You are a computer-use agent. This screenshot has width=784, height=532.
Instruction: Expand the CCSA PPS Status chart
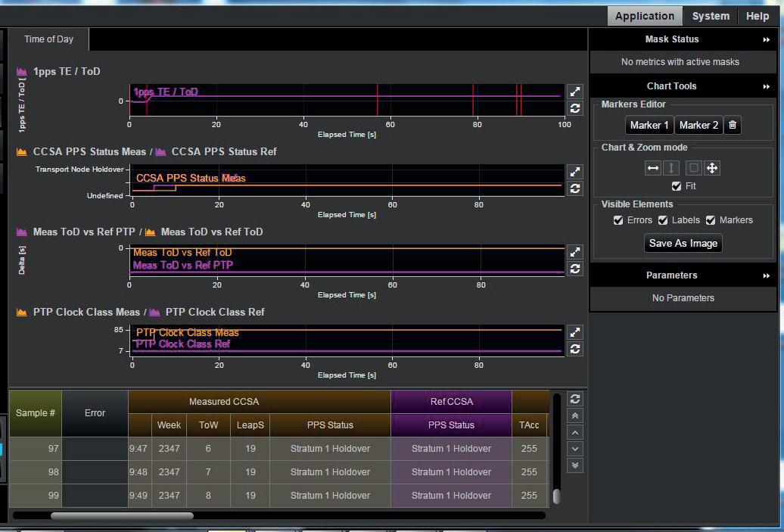[575, 172]
